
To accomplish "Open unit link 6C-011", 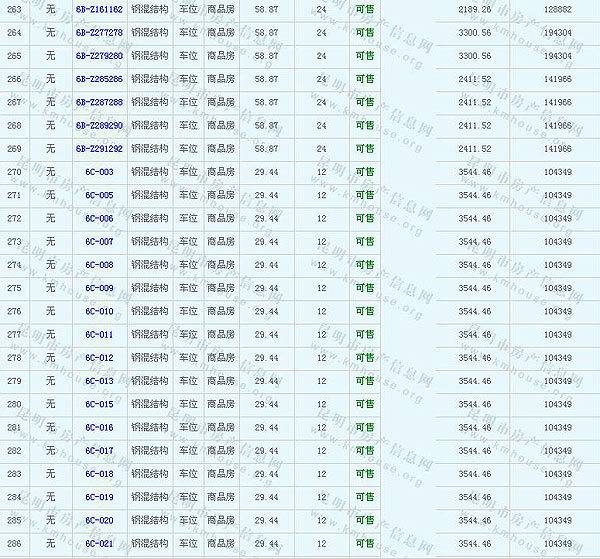I will coord(99,334).
